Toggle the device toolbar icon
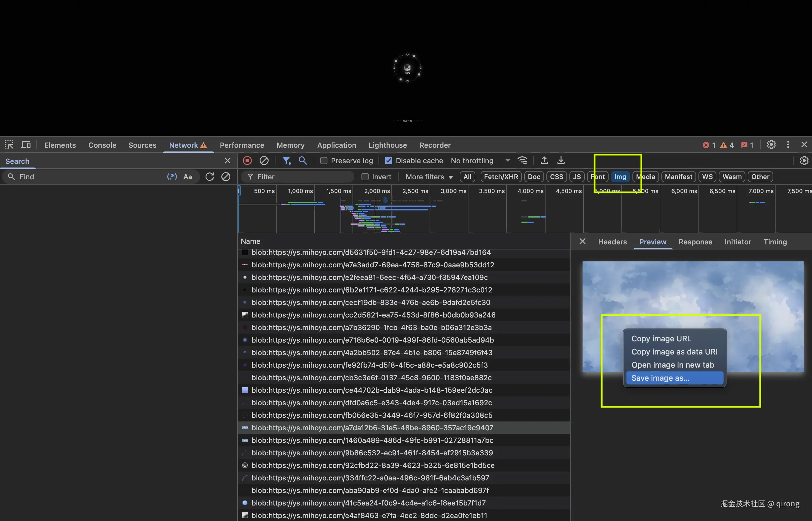 (26, 145)
